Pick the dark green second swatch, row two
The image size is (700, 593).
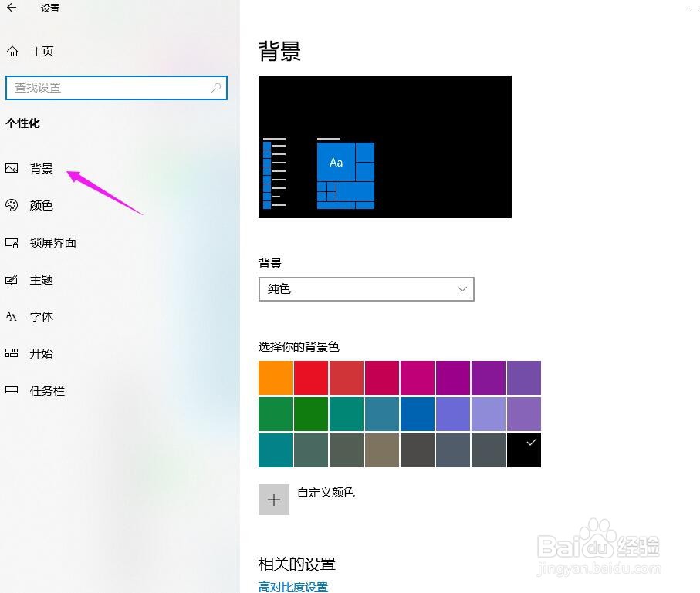click(311, 414)
